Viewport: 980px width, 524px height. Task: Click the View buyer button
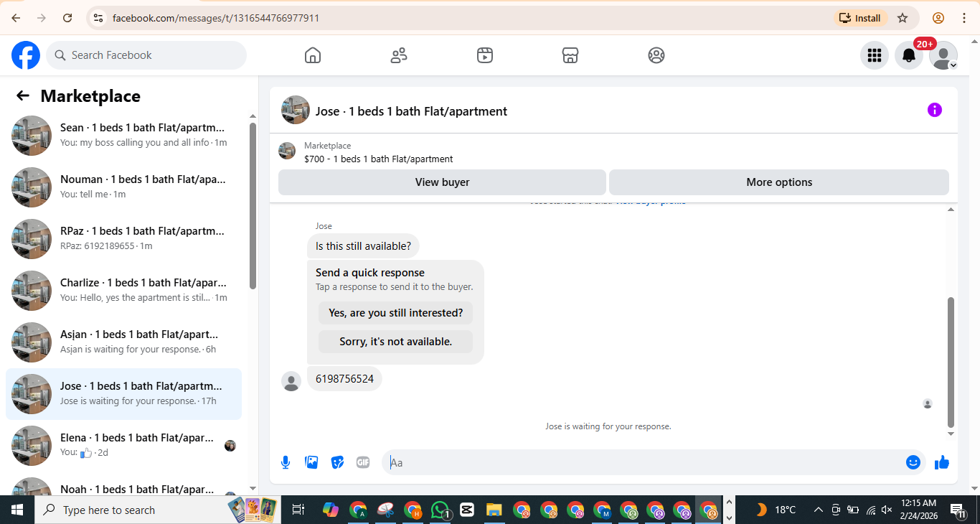[442, 182]
